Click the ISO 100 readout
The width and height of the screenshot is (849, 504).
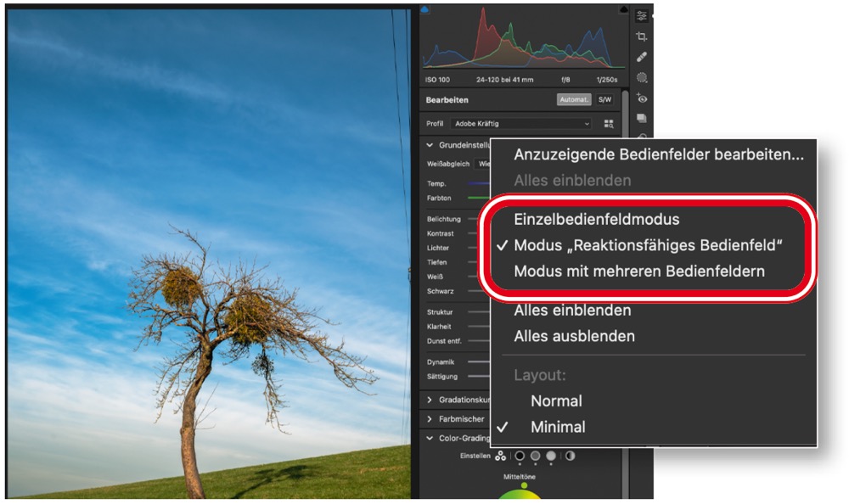click(x=437, y=80)
